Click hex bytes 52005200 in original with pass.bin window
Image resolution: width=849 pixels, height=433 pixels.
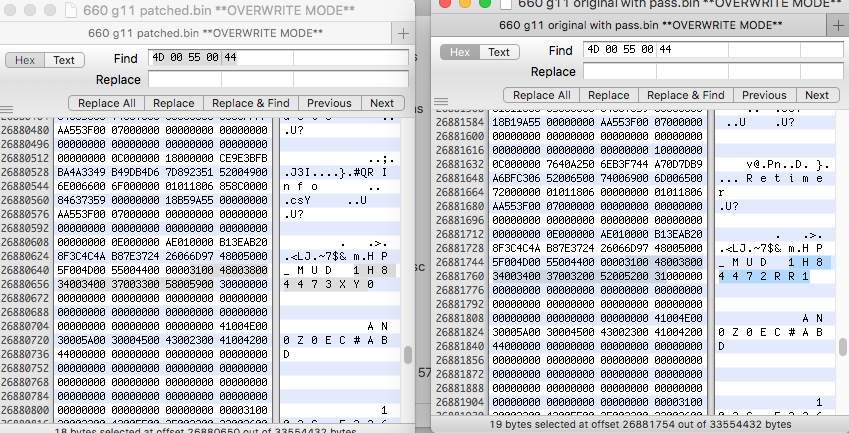pyautogui.click(x=624, y=276)
